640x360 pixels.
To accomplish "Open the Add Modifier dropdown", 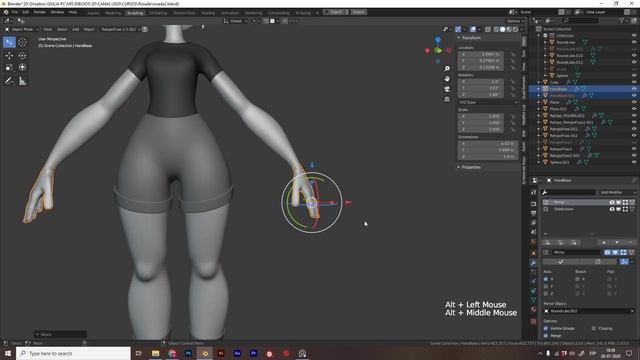I will pos(618,192).
